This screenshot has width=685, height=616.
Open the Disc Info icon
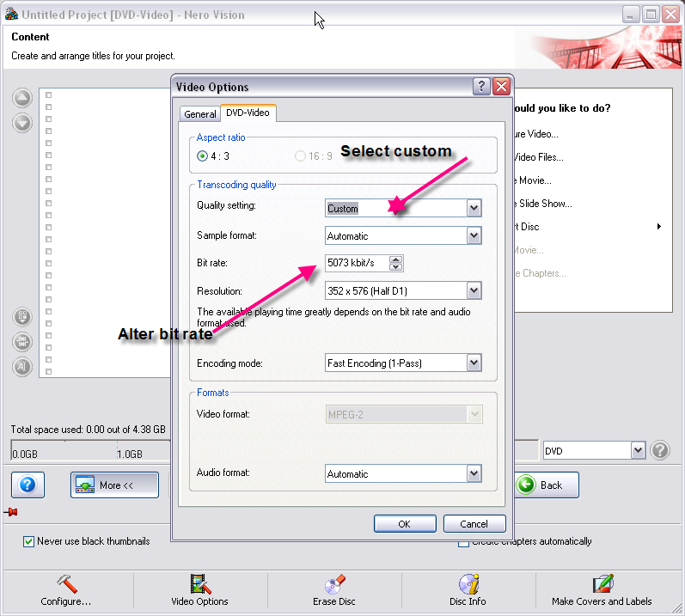click(468, 584)
